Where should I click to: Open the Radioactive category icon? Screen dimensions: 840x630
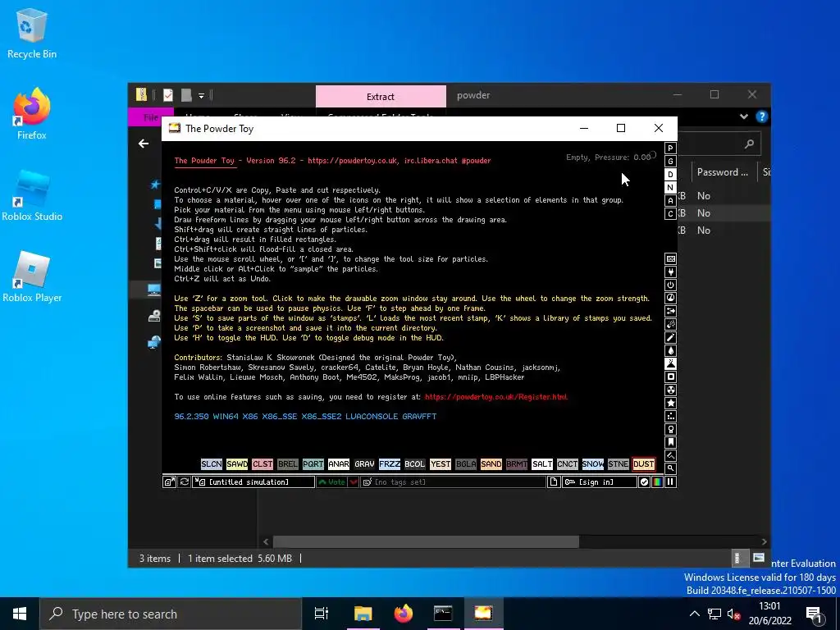point(670,390)
